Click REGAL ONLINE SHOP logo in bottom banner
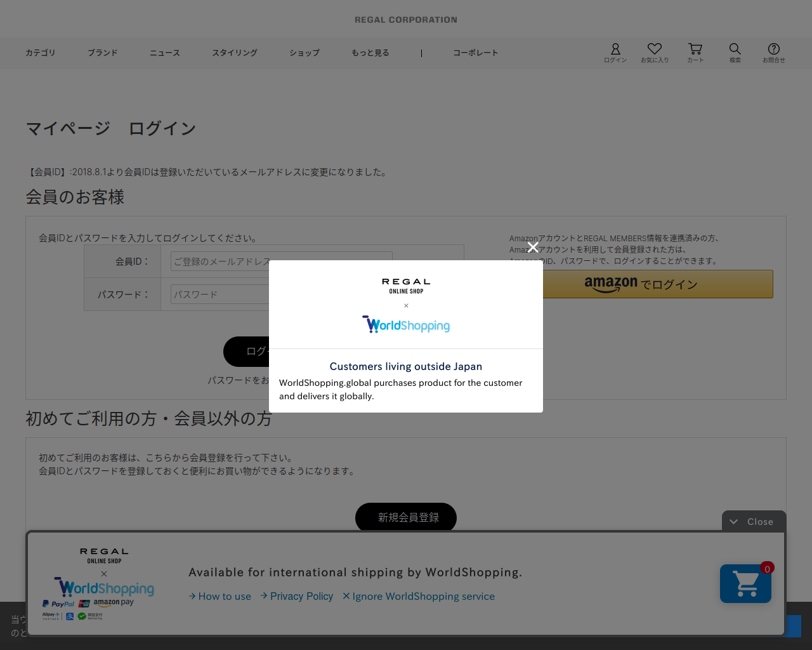Image resolution: width=812 pixels, height=650 pixels. (x=104, y=555)
